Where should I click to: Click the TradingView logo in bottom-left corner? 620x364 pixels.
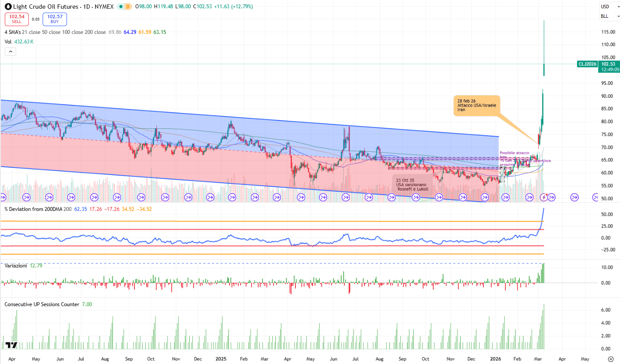pyautogui.click(x=11, y=345)
